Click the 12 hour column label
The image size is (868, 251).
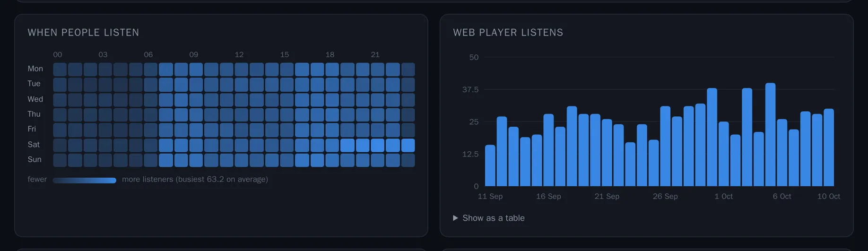239,55
